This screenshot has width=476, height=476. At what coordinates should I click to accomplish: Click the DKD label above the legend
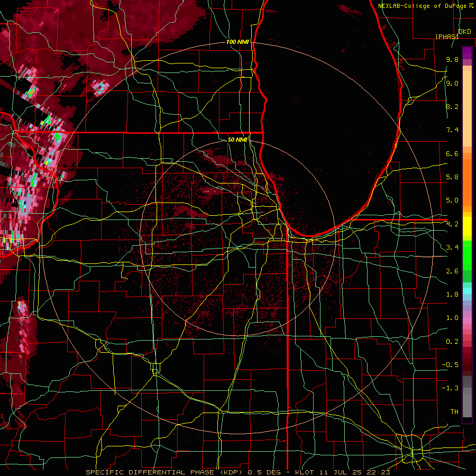[464, 32]
